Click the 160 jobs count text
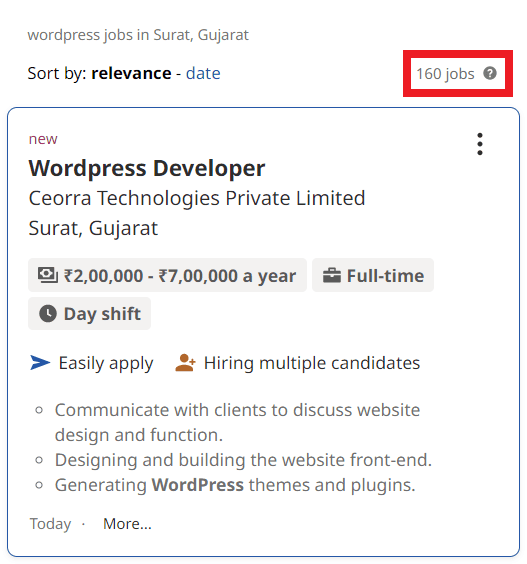This screenshot has width=527, height=564. point(445,74)
